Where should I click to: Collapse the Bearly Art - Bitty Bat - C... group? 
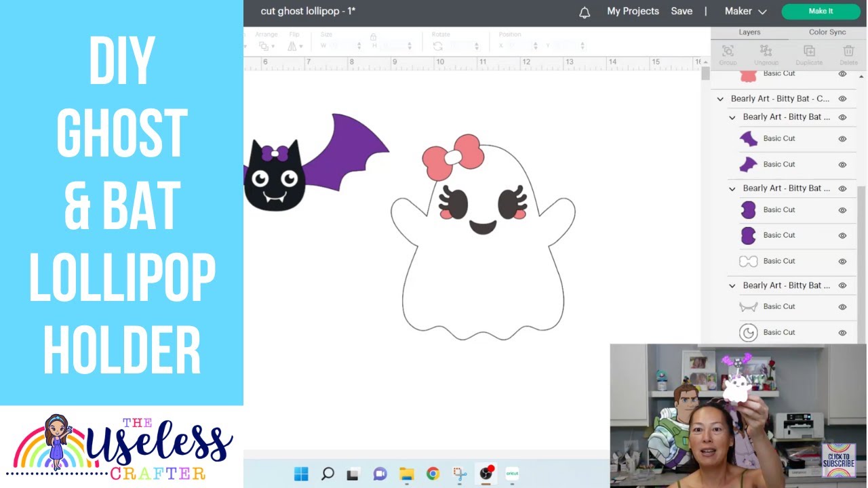[720, 99]
